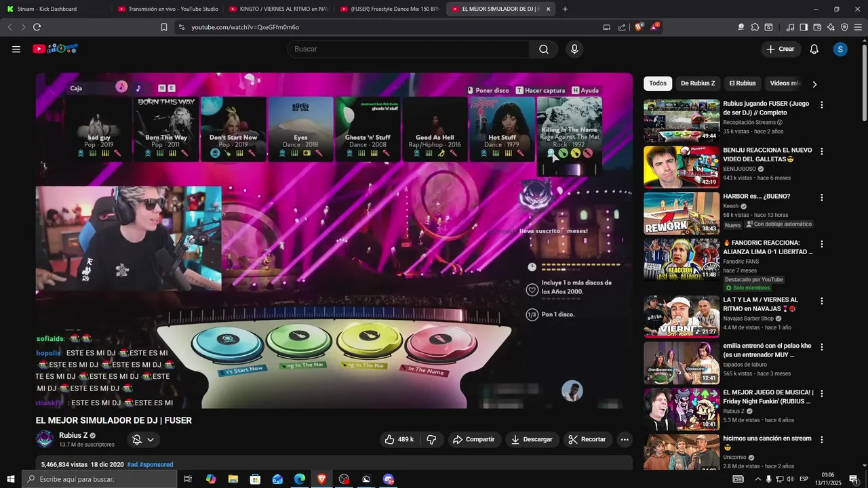Click the Recortar button
This screenshot has width=868, height=488.
click(x=587, y=439)
